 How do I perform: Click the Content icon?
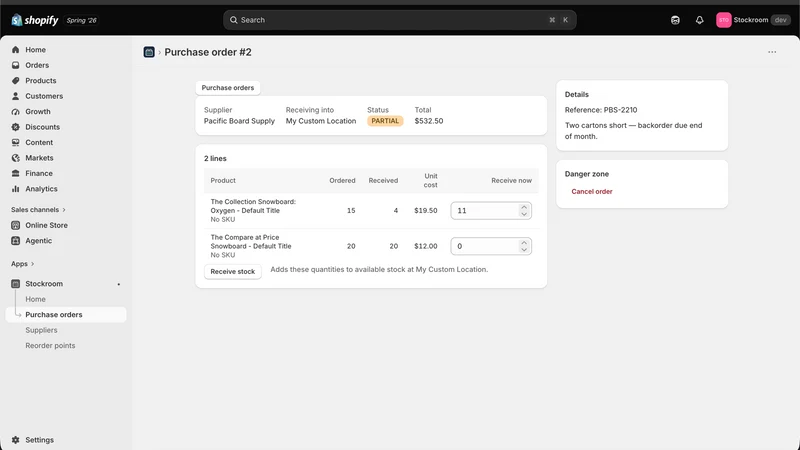click(15, 142)
